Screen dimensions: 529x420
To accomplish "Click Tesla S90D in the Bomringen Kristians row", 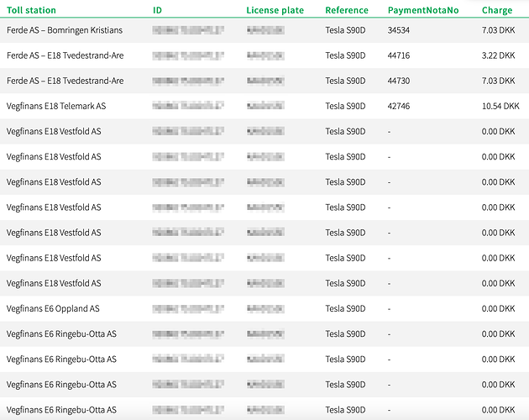I will click(345, 30).
